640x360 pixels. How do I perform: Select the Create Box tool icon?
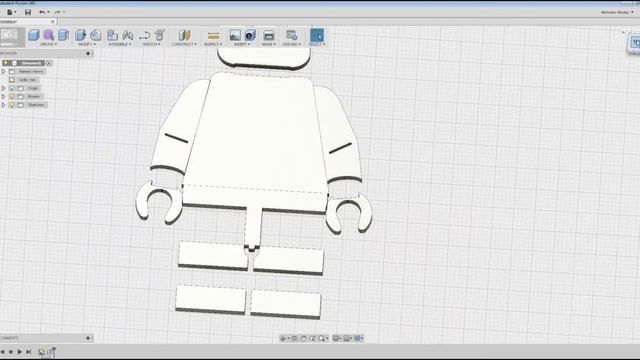pos(33,35)
